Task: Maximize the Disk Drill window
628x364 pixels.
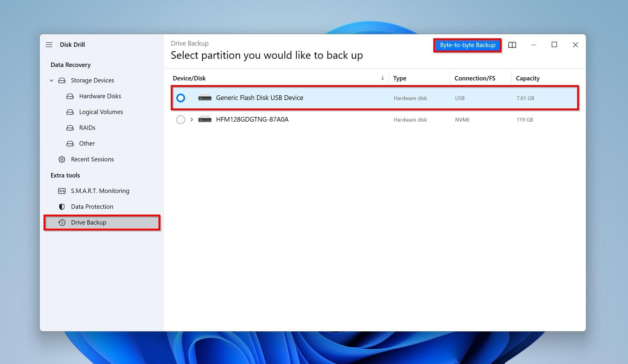Action: (x=554, y=45)
